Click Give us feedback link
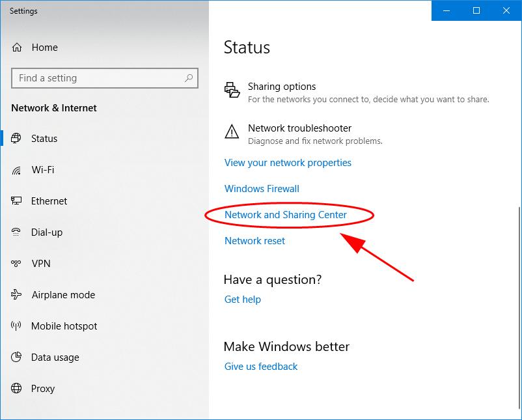 point(260,367)
